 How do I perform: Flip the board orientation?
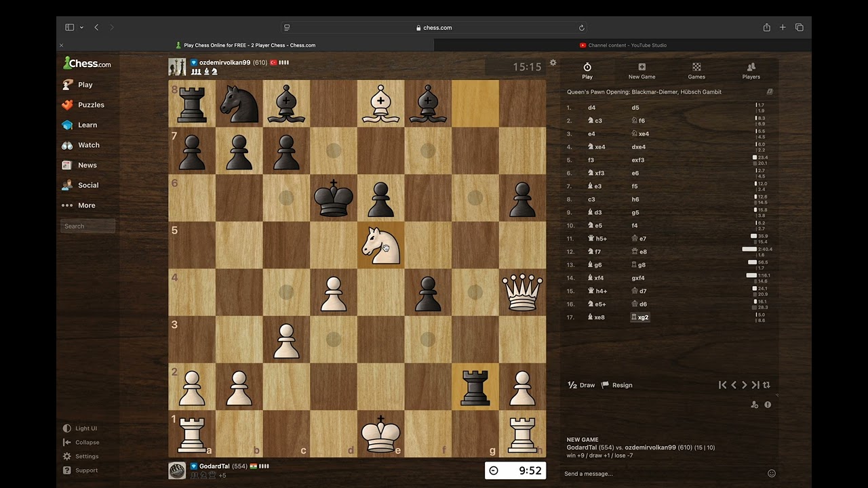(x=766, y=385)
